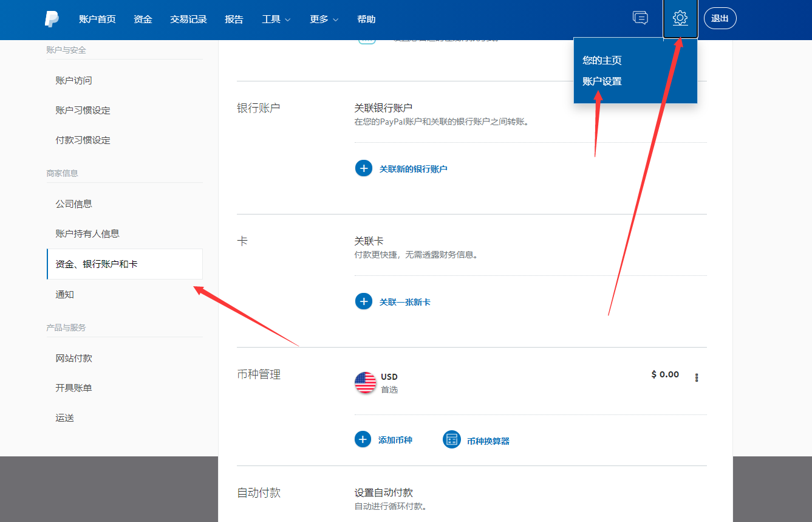Open 账户访问 in the sidebar
This screenshot has width=812, height=522.
point(73,81)
